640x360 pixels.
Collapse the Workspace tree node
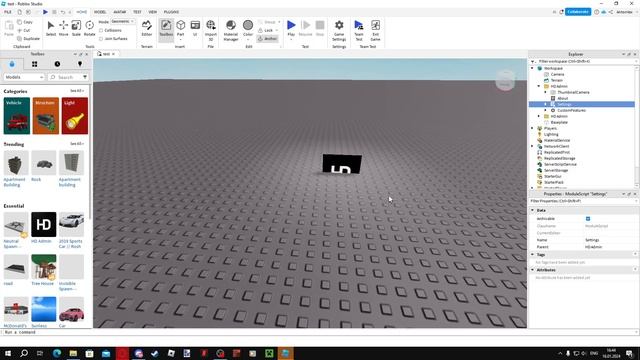(532, 68)
